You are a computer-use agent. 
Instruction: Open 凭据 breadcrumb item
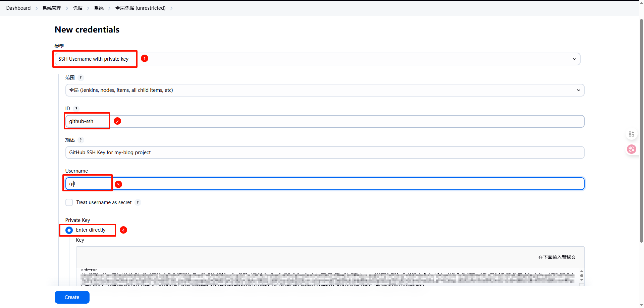(77, 8)
